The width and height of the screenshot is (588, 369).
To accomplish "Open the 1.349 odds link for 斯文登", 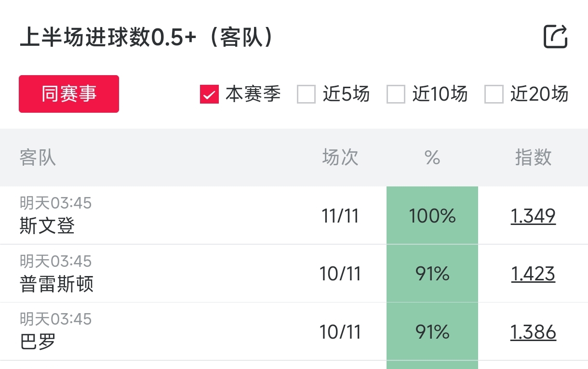I will (533, 216).
